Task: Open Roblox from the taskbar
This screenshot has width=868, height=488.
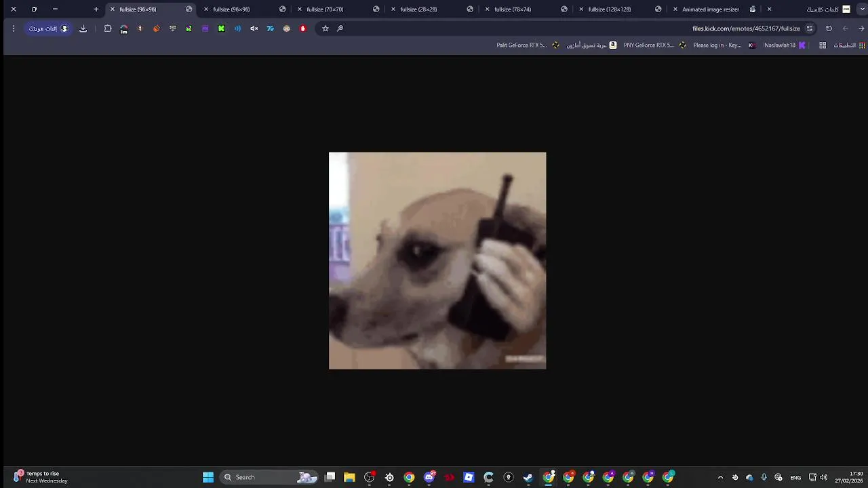Action: [x=469, y=477]
